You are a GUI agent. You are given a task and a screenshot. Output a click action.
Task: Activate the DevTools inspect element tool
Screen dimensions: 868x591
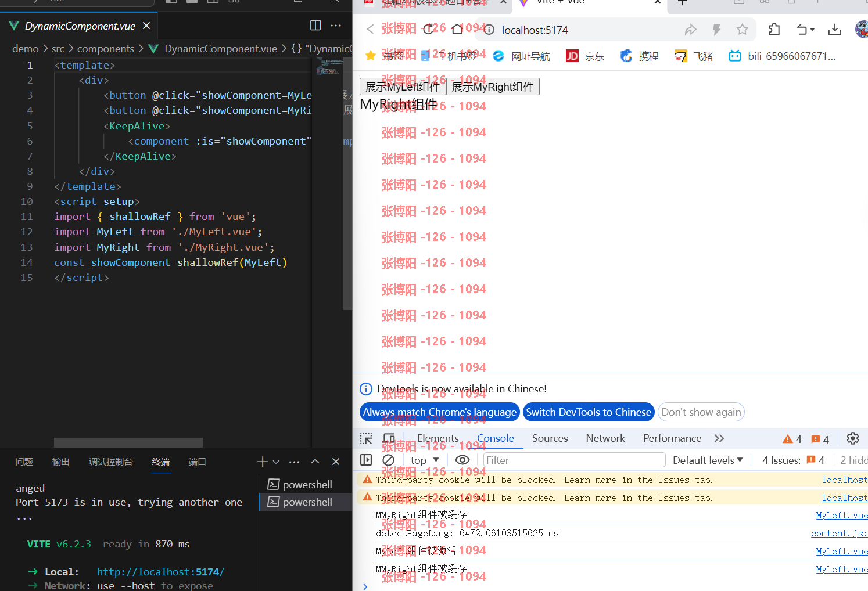[366, 438]
